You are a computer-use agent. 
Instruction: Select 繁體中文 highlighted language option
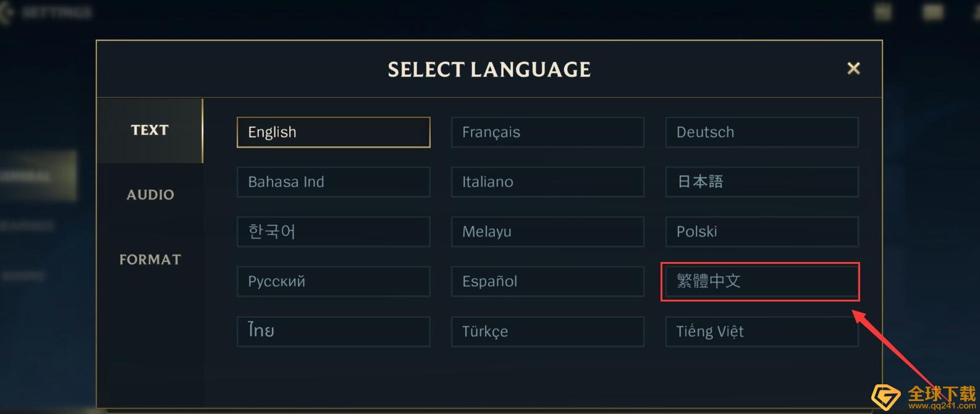(x=762, y=282)
